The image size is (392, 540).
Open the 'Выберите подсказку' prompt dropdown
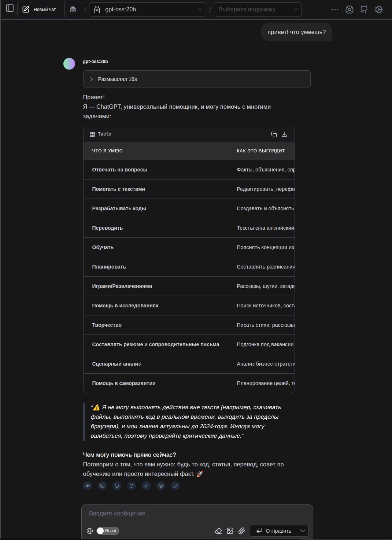coord(258,10)
